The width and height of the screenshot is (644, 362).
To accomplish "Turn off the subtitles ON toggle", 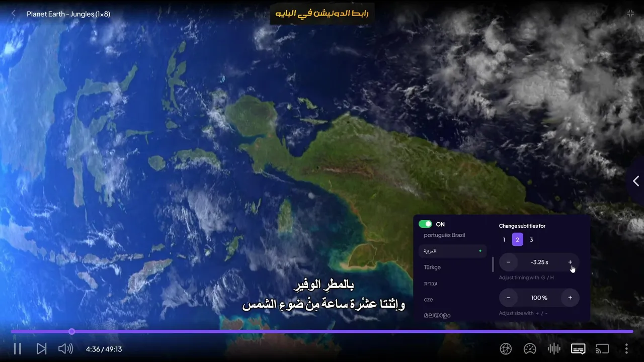I will (425, 224).
